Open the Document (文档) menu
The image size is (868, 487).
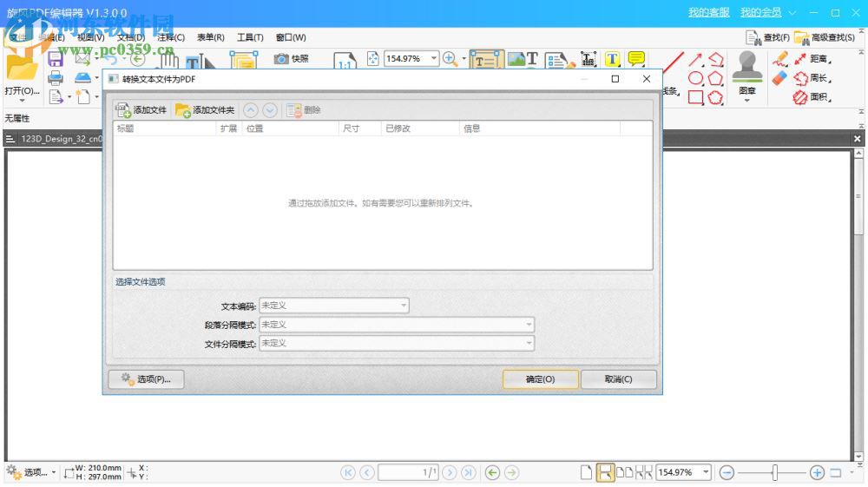[131, 37]
